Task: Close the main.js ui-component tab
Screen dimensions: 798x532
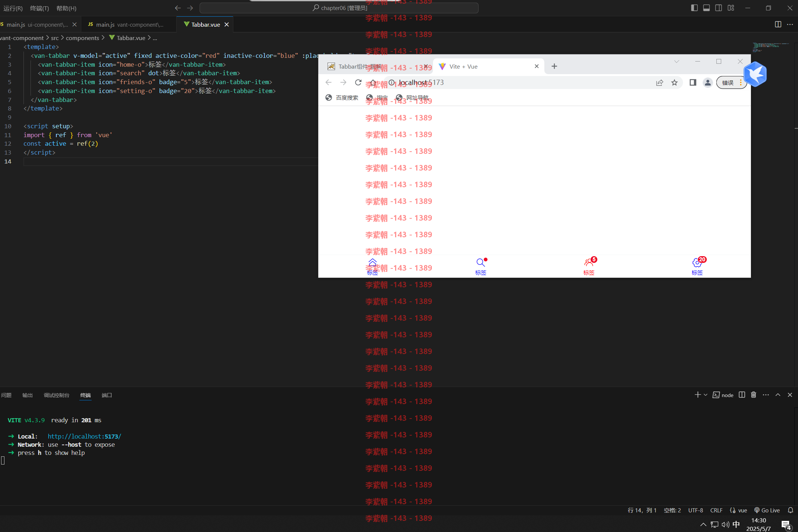Action: tap(75, 24)
